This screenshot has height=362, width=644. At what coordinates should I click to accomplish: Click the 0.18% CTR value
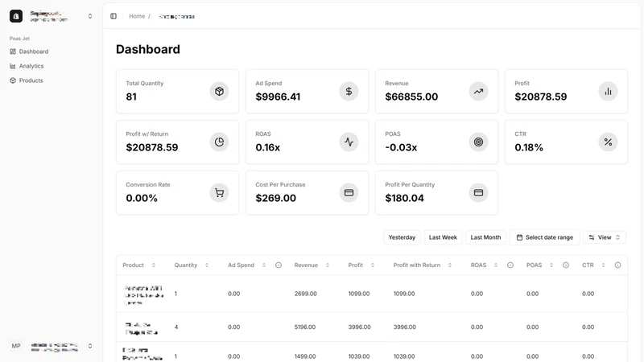point(529,147)
